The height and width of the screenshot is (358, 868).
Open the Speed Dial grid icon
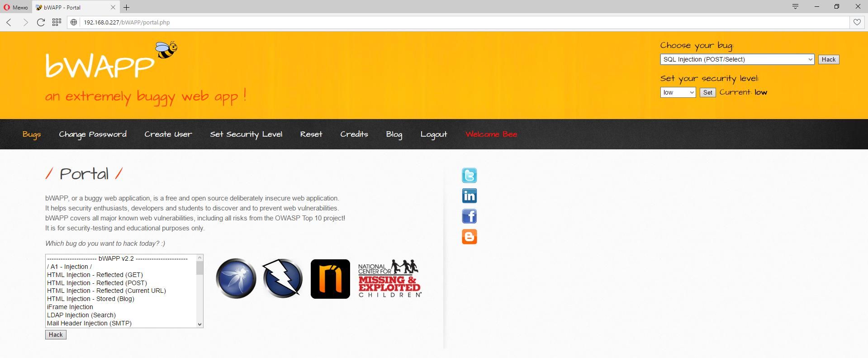tap(57, 22)
